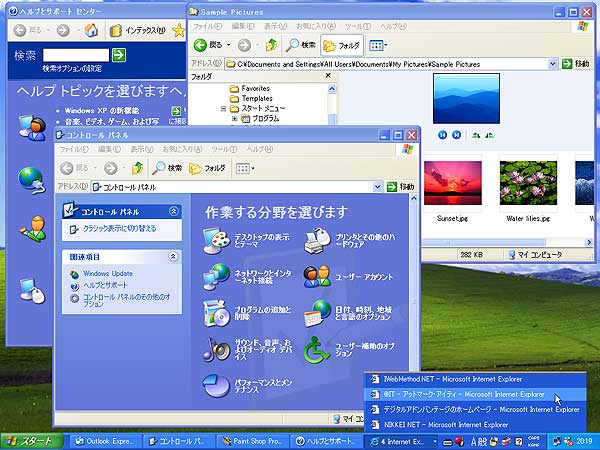
Task: Click the Start button on taskbar
Action: point(32,441)
